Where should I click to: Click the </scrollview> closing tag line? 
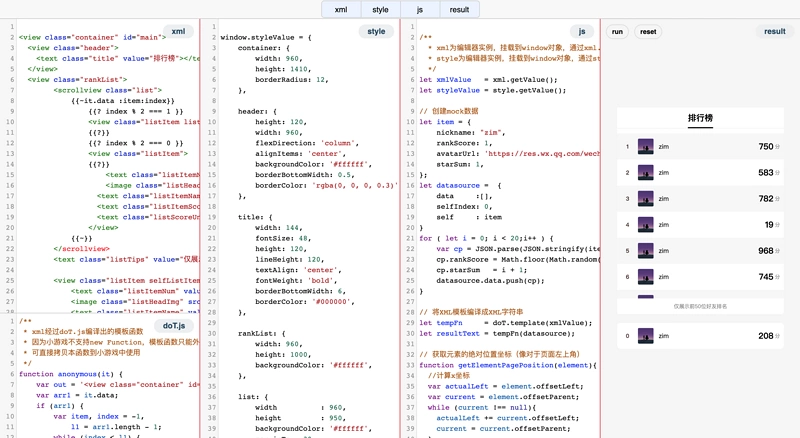point(82,249)
